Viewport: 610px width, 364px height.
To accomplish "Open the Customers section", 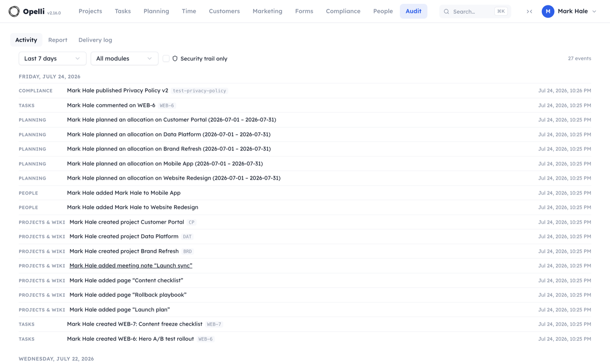I will 224,11.
